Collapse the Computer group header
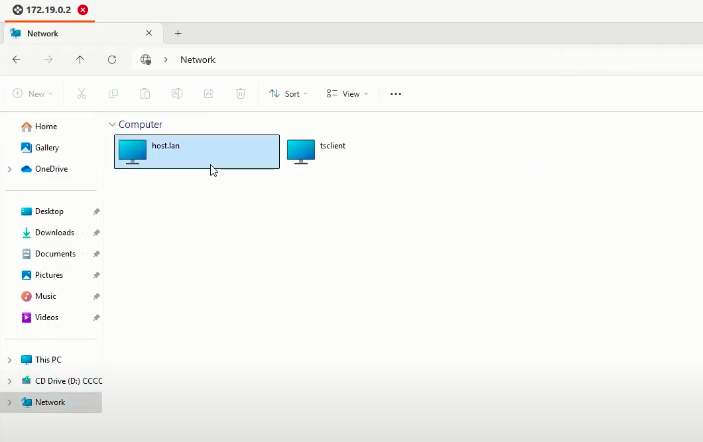The image size is (703, 442). pyautogui.click(x=112, y=124)
